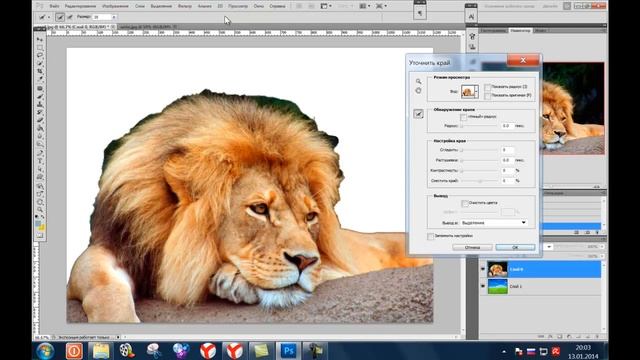The image size is (640, 360).
Task: Enable the Show Radius checkbox
Action: pyautogui.click(x=487, y=87)
